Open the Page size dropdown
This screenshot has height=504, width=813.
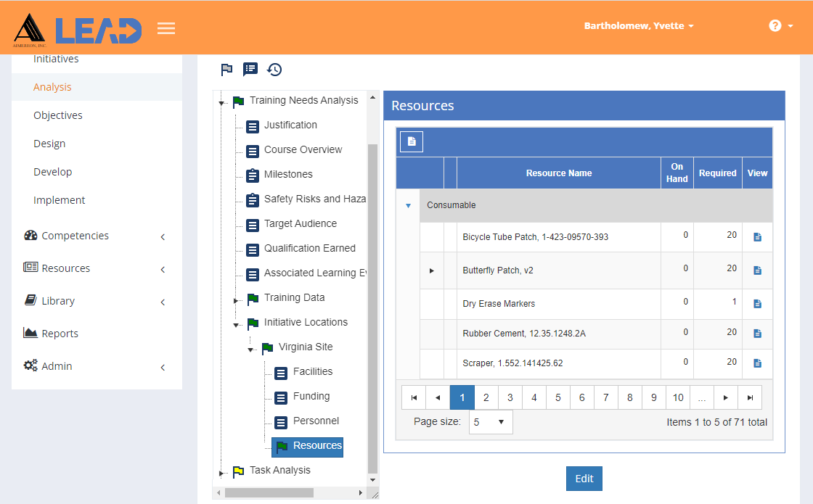(x=491, y=421)
